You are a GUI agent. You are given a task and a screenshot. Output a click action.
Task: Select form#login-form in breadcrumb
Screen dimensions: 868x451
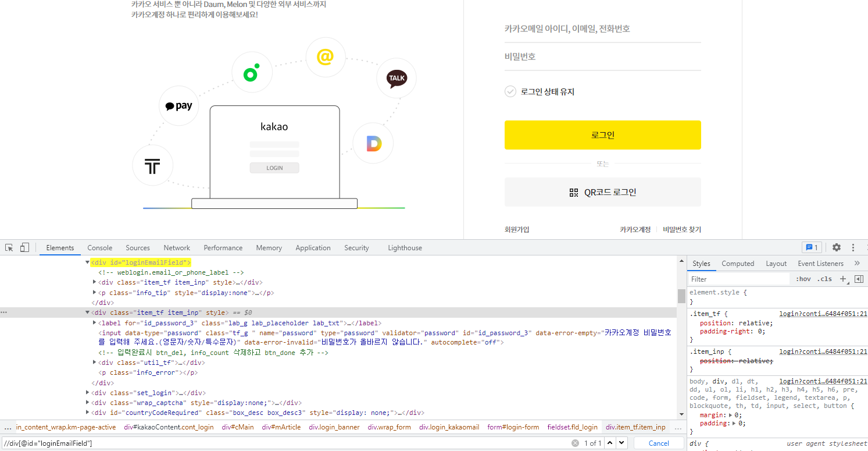(x=513, y=427)
